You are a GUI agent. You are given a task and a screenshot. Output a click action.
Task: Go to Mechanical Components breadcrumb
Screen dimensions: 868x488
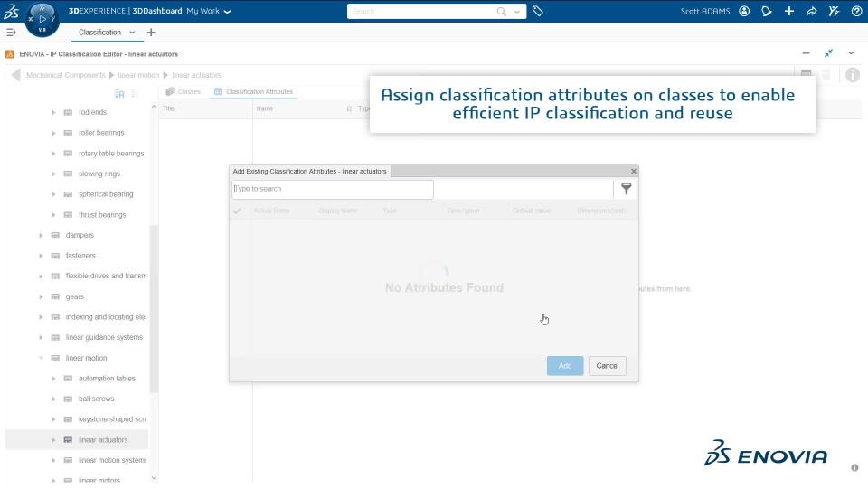tap(65, 75)
